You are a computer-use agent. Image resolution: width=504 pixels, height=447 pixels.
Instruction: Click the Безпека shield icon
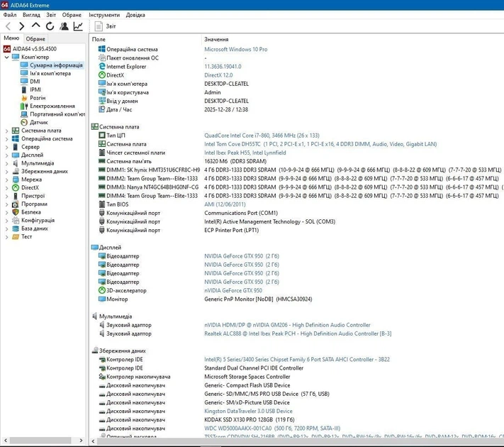pyautogui.click(x=16, y=212)
